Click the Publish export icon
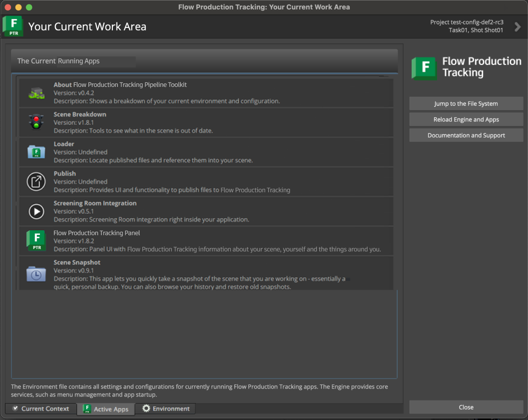This screenshot has height=420, width=528. 36,182
